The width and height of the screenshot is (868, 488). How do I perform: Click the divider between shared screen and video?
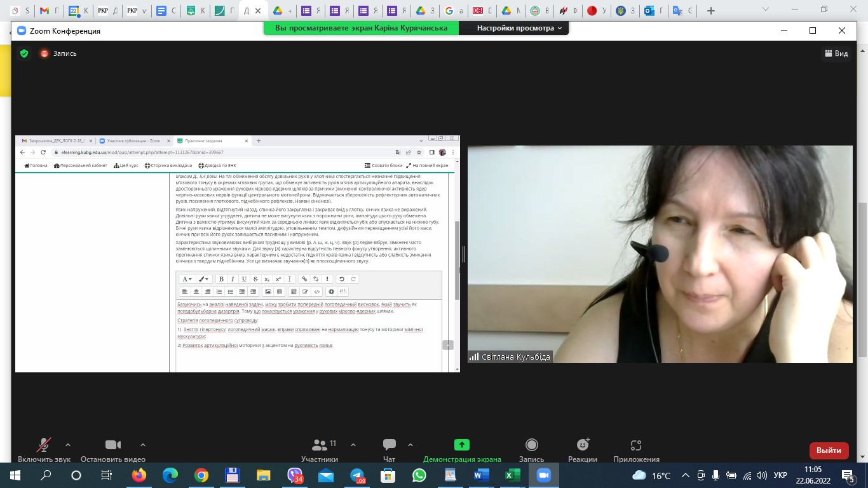coord(464,254)
